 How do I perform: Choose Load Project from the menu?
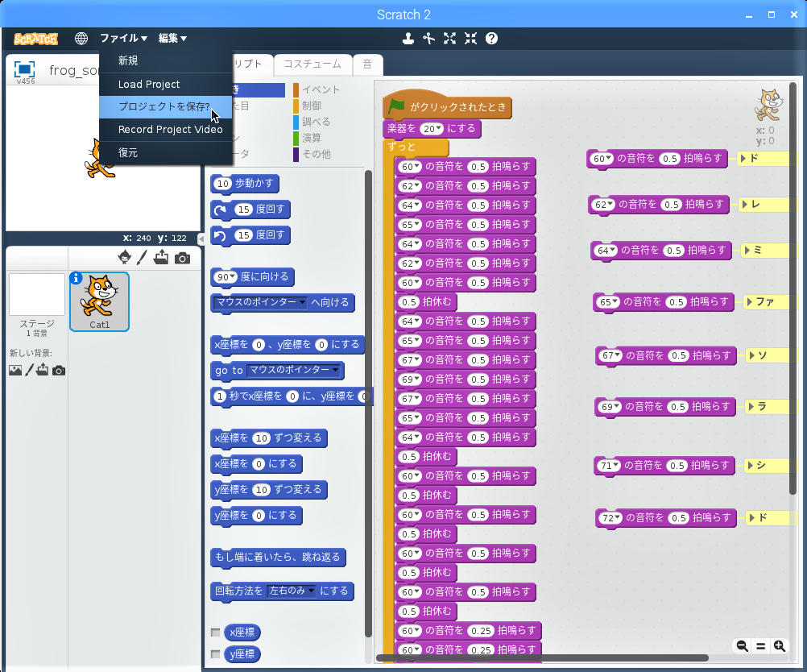coord(166,85)
